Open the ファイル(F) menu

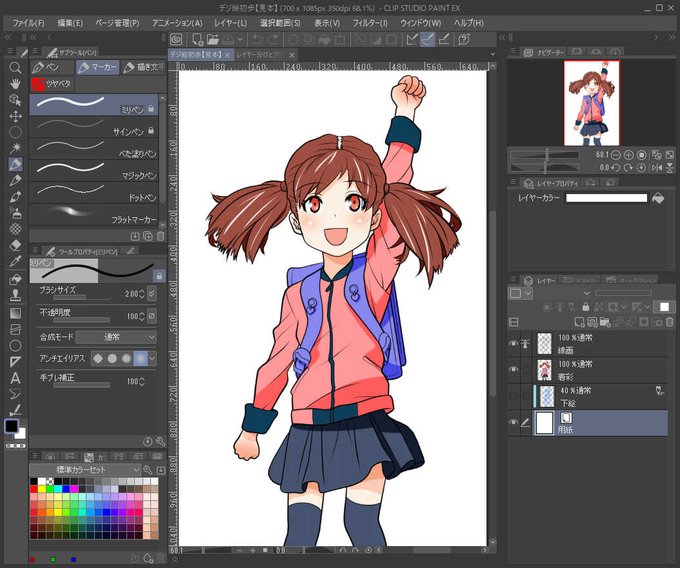[29, 23]
